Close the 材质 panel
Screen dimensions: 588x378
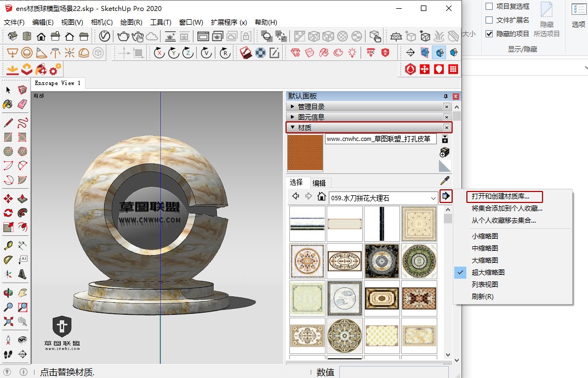[447, 128]
